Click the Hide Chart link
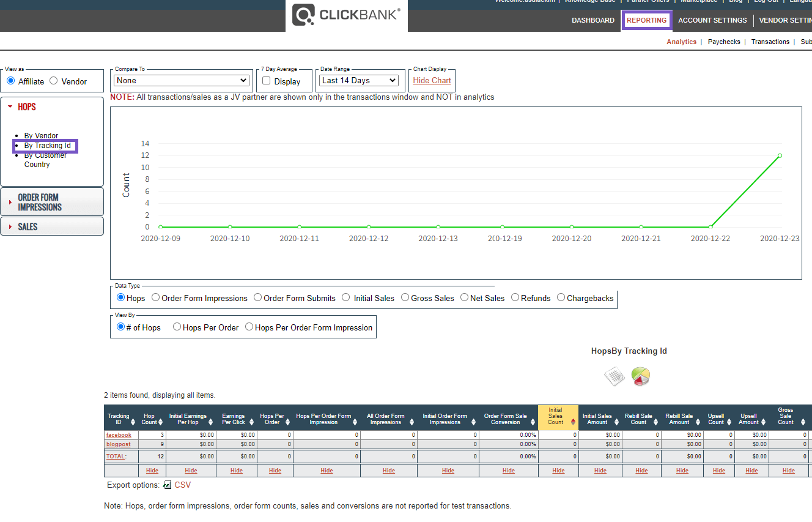Viewport: 812px width, 522px height. pos(432,80)
